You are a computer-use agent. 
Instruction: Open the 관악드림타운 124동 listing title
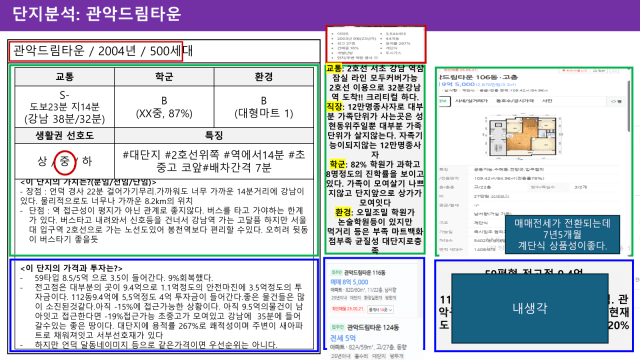tap(373, 327)
